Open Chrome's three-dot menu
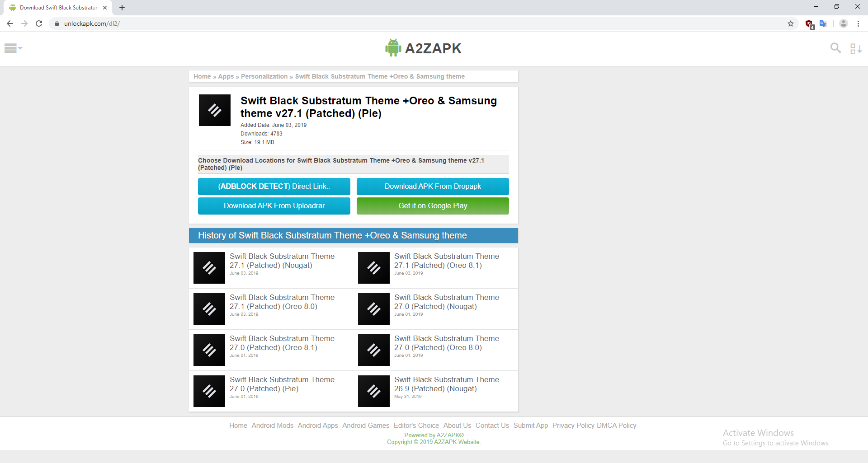 (x=858, y=23)
